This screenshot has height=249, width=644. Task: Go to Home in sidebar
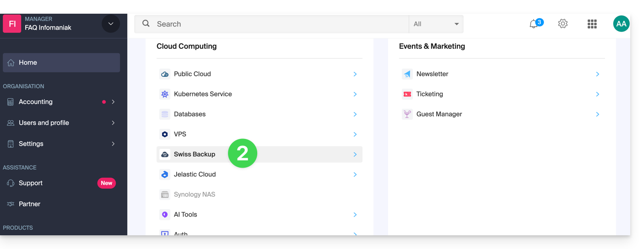tap(61, 63)
